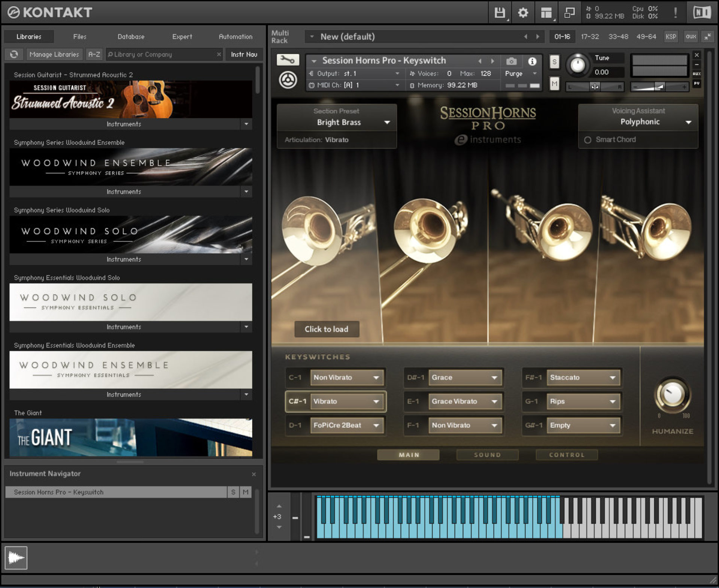The width and height of the screenshot is (719, 588).
Task: Click the save multi icon in the header
Action: pos(499,12)
